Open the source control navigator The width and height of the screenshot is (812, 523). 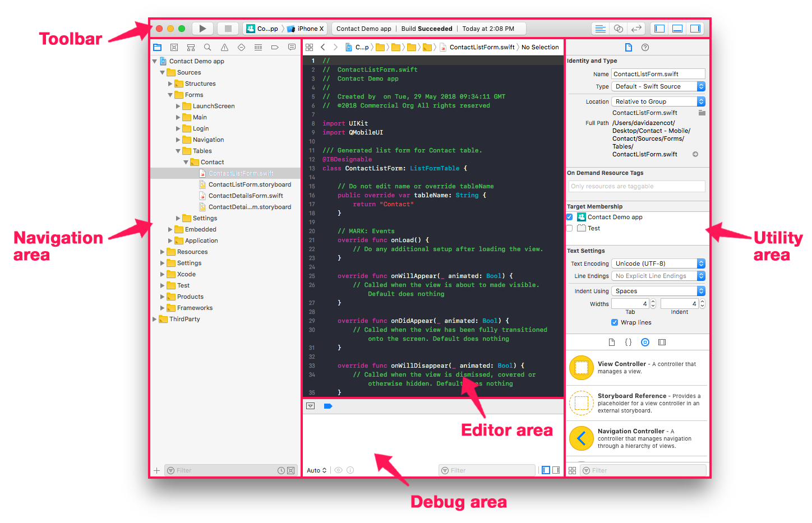(174, 48)
